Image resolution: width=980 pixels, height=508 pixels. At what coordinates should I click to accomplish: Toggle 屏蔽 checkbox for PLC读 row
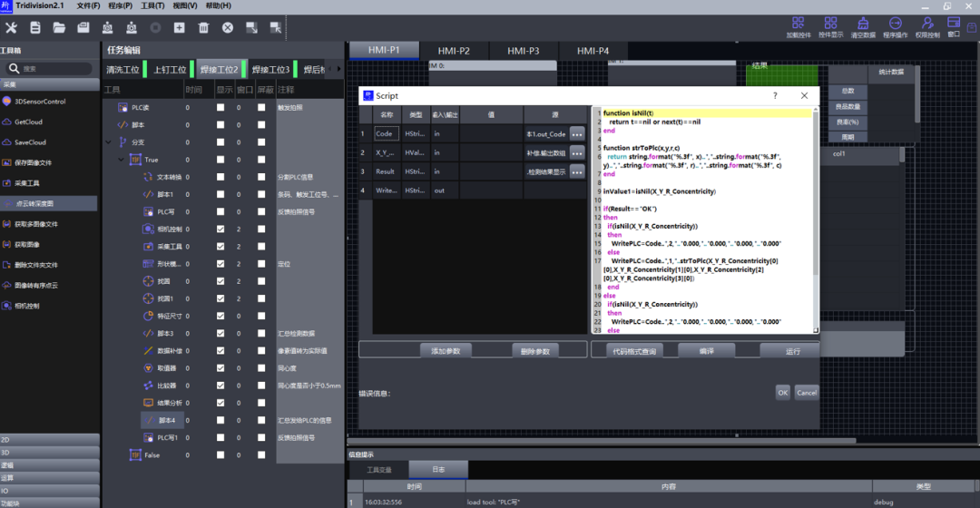[x=261, y=107]
